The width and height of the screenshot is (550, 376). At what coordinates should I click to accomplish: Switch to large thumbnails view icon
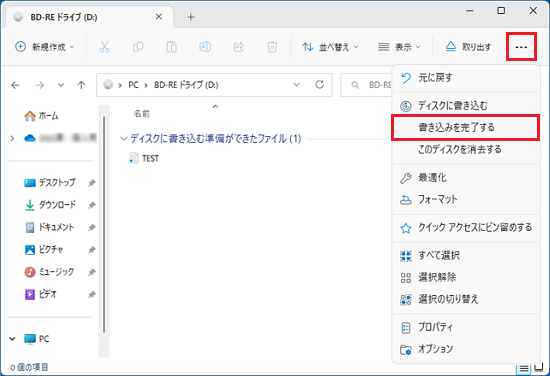point(538,368)
